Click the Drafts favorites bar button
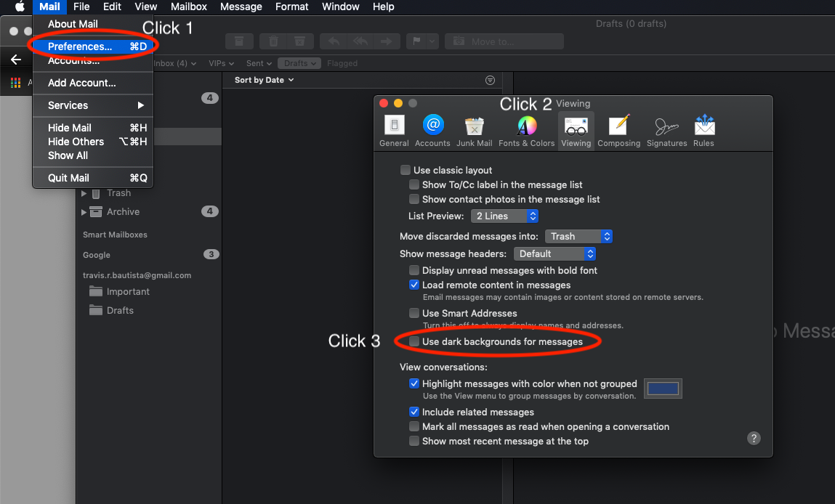The height and width of the screenshot is (504, 835). point(299,63)
